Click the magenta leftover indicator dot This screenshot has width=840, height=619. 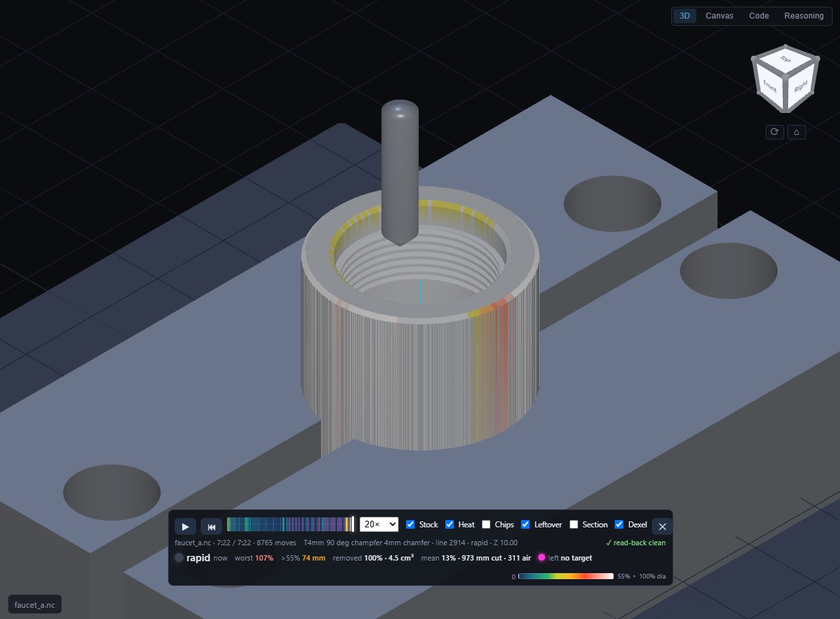coord(542,558)
